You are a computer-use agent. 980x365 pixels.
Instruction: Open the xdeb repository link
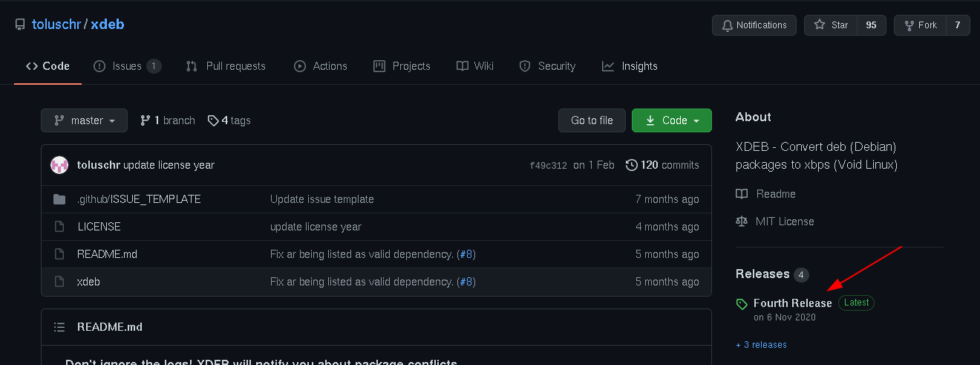tap(107, 25)
